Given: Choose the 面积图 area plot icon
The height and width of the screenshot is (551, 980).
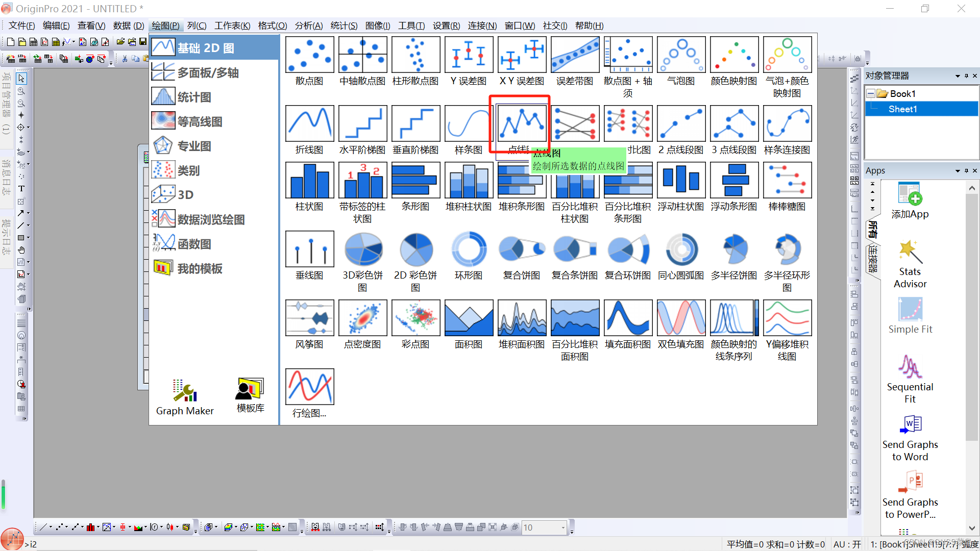Looking at the screenshot, I should (x=469, y=318).
